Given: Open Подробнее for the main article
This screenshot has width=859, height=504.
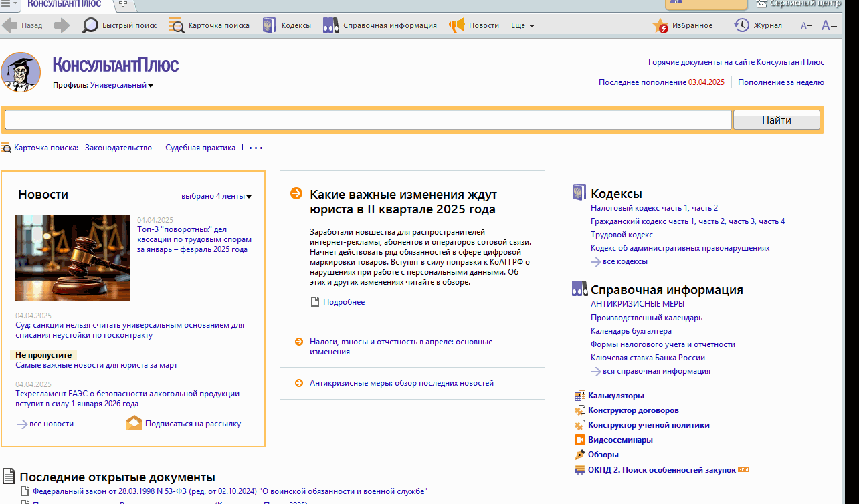Looking at the screenshot, I should point(344,302).
